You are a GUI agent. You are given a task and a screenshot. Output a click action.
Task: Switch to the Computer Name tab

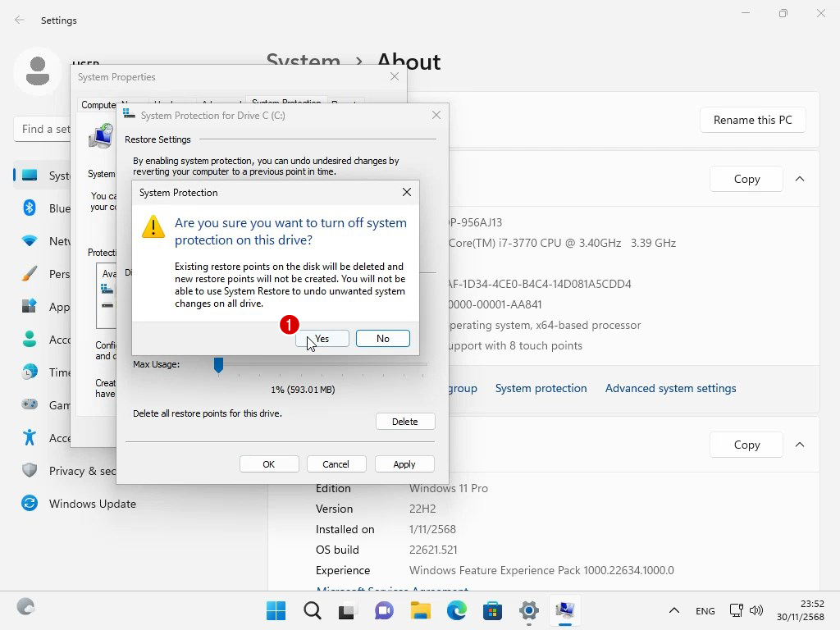point(98,105)
